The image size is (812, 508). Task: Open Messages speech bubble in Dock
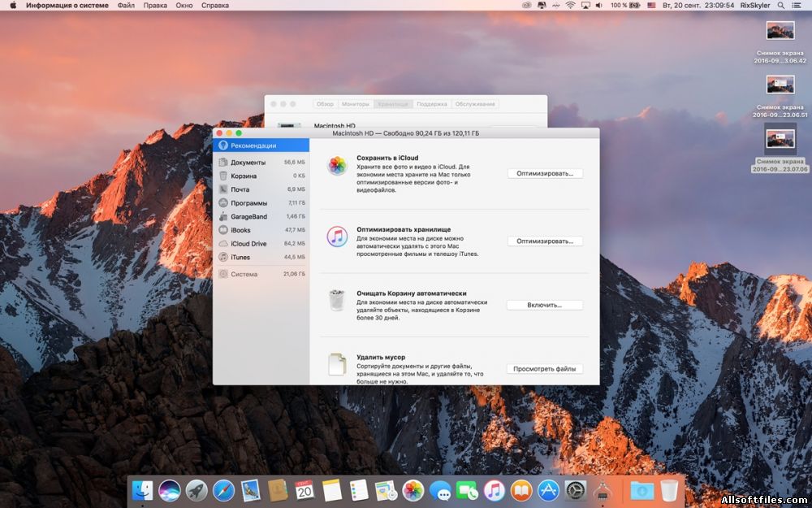[440, 490]
